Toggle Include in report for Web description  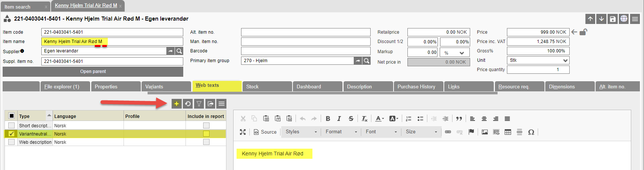pos(206,142)
